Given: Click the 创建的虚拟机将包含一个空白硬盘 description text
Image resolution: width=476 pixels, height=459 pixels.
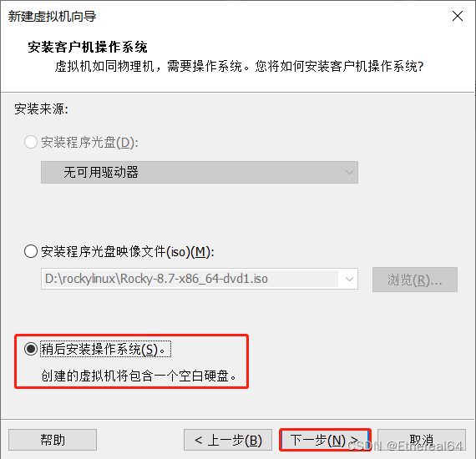Looking at the screenshot, I should [x=139, y=376].
